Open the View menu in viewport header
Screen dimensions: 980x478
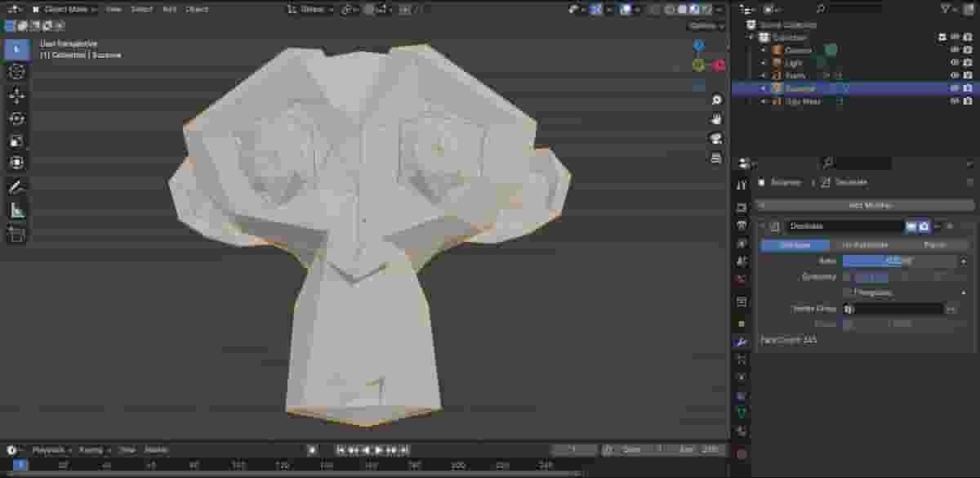click(x=114, y=9)
